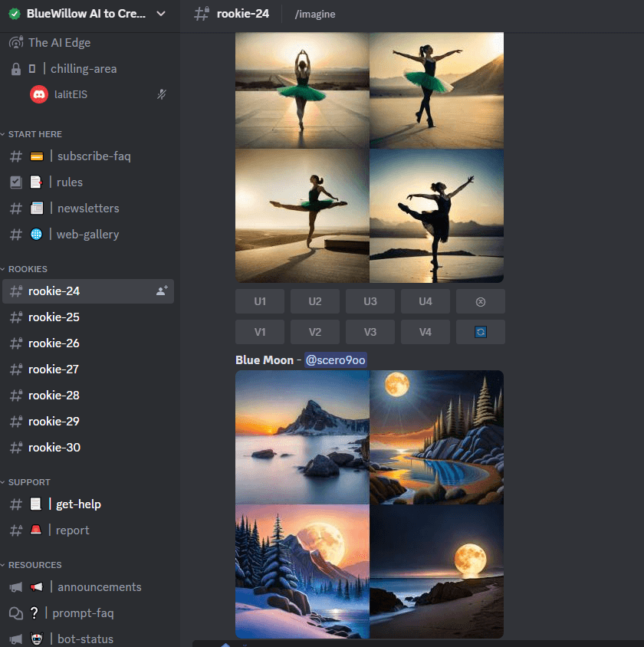
Task: Click lalitEIS user avatar
Action: click(39, 94)
